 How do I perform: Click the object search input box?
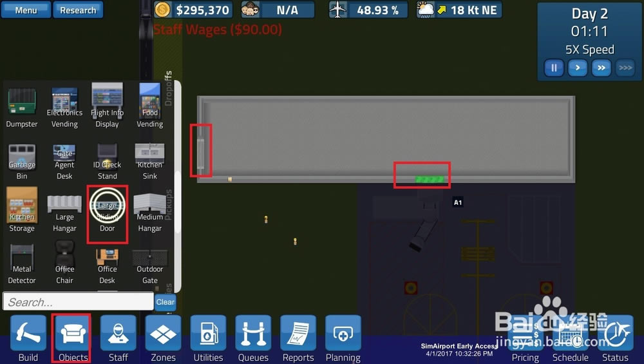77,302
